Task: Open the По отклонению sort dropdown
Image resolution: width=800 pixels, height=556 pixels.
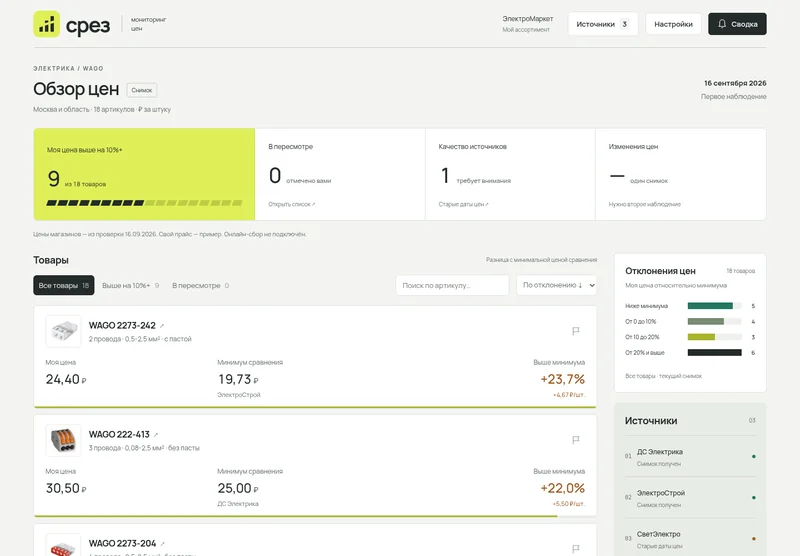Action: [x=556, y=285]
